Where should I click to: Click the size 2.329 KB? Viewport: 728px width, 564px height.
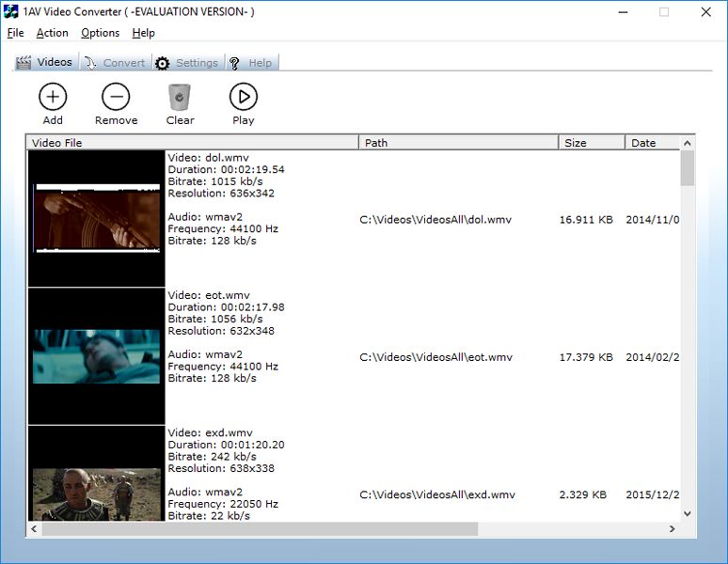tap(582, 494)
